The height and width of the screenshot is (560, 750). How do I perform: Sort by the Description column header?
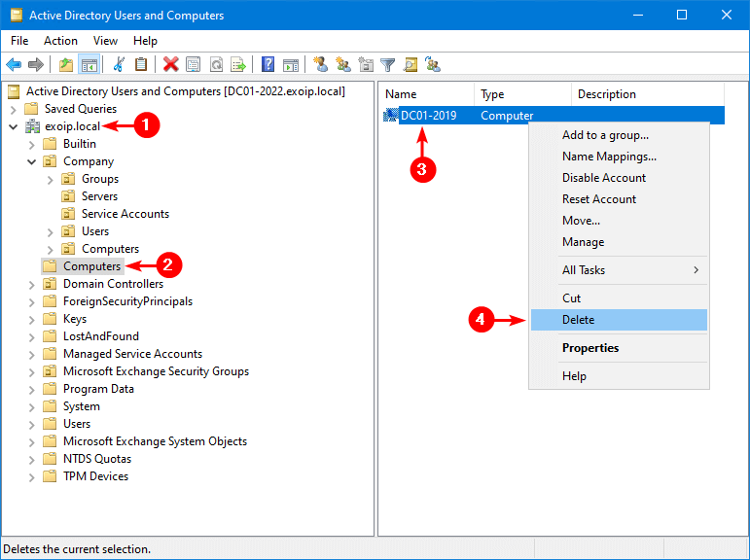[x=648, y=94]
